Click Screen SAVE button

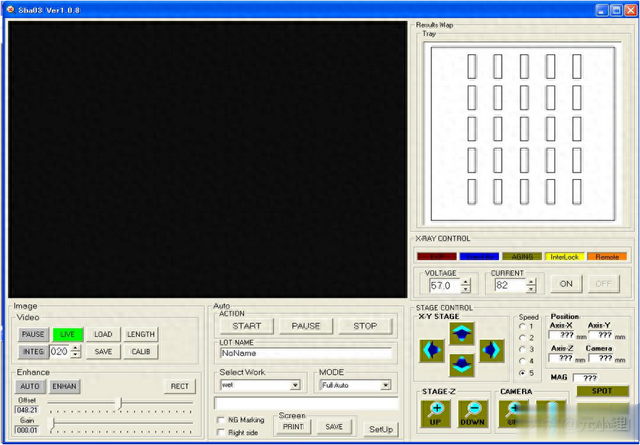click(x=334, y=427)
